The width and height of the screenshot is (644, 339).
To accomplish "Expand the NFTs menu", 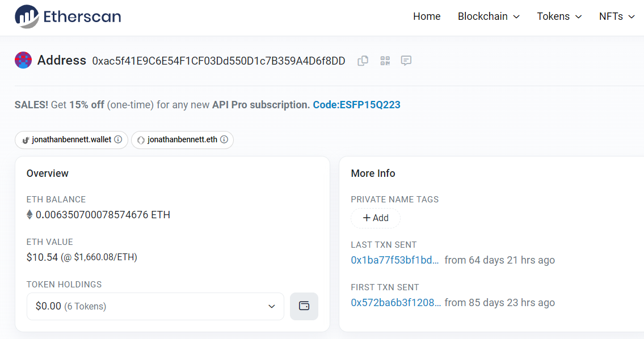I will click(617, 16).
